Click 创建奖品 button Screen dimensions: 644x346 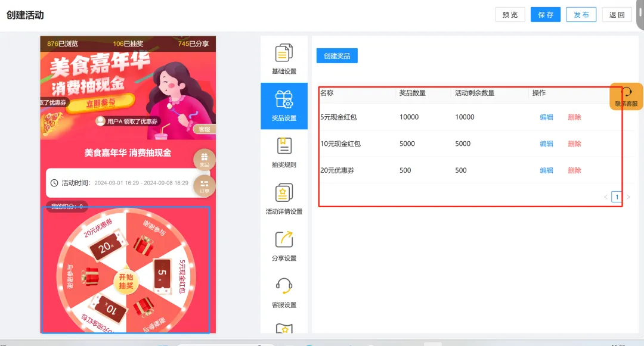click(337, 56)
